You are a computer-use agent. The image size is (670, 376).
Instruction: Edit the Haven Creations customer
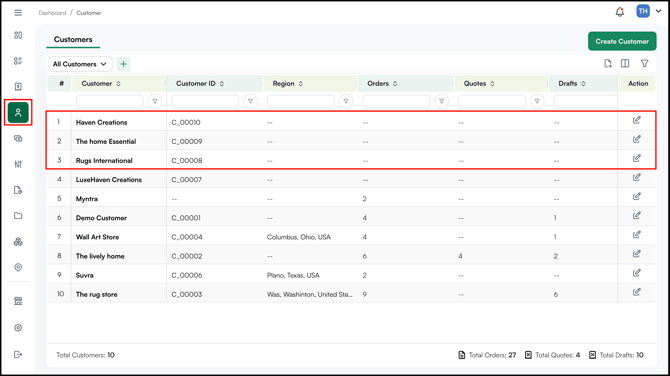637,120
